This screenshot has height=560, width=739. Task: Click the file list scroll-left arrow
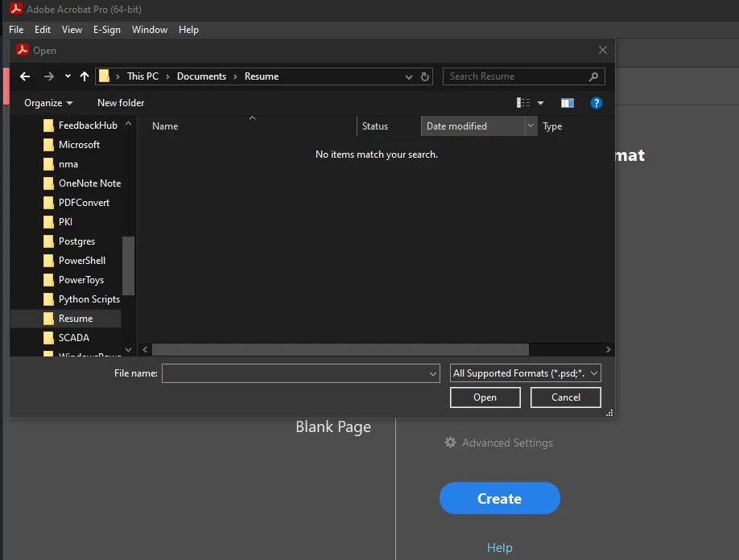145,349
